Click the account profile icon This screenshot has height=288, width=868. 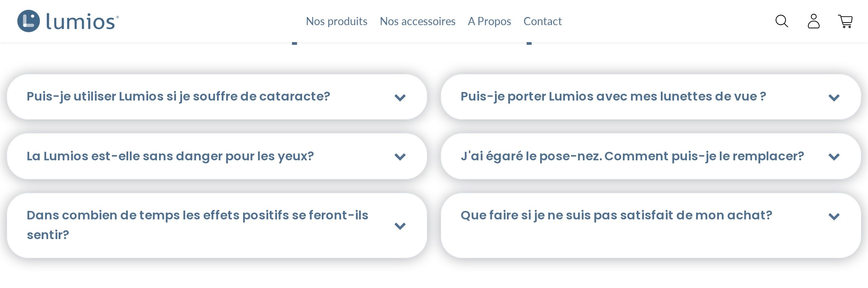point(813,21)
